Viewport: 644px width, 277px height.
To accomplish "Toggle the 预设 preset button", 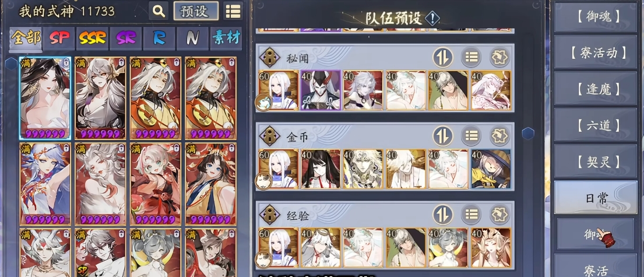I will (x=196, y=11).
